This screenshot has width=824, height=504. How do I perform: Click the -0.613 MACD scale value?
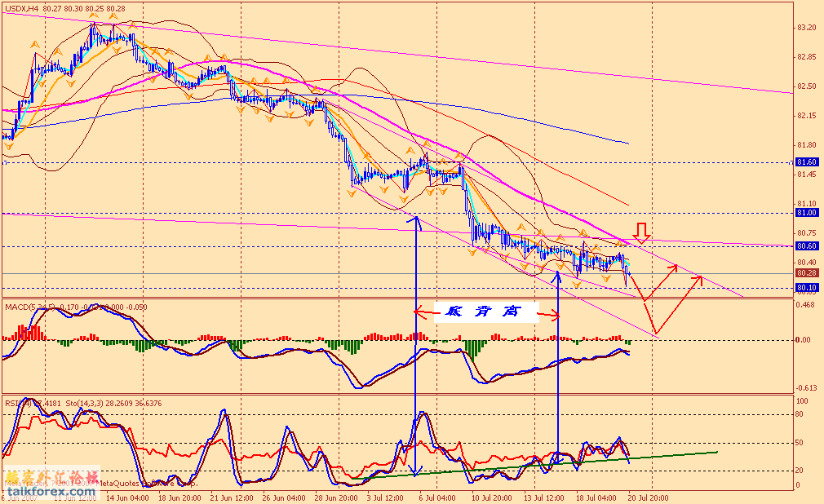[x=805, y=388]
